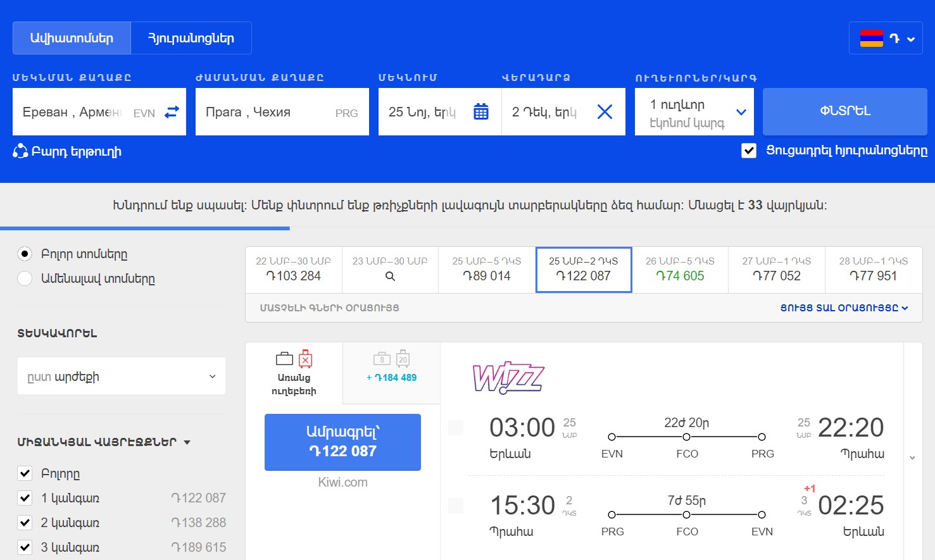
Task: Toggle checkbox beside 15:30 return flight
Action: click(x=456, y=505)
